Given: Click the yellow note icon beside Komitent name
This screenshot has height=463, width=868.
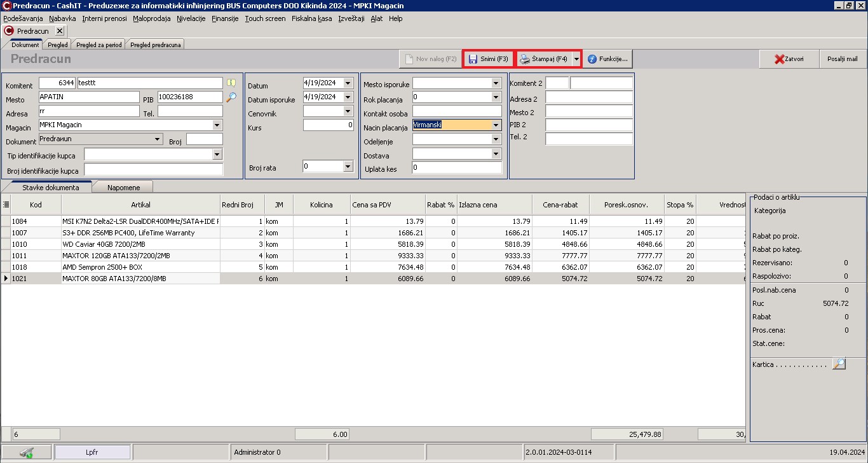Looking at the screenshot, I should (x=231, y=83).
